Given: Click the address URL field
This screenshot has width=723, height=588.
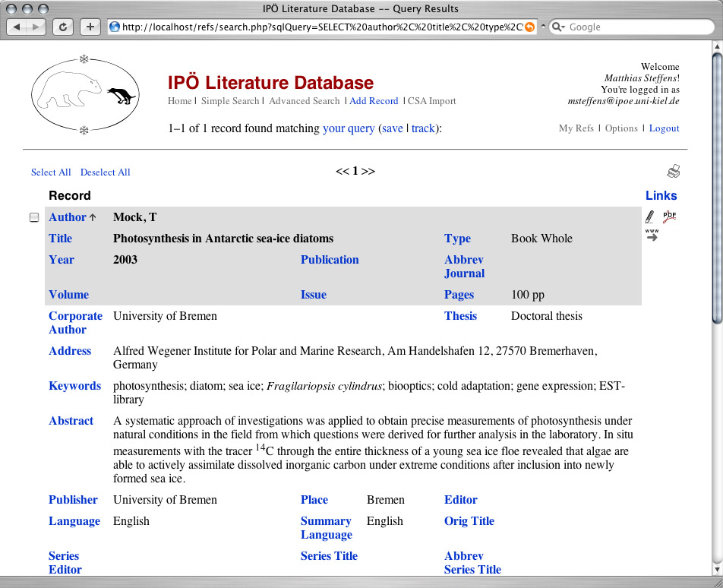Looking at the screenshot, I should click(322, 27).
